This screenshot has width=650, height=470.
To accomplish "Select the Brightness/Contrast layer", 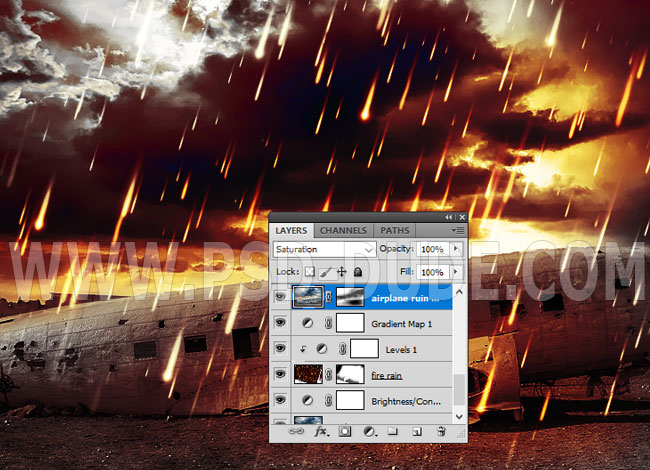I will (404, 401).
